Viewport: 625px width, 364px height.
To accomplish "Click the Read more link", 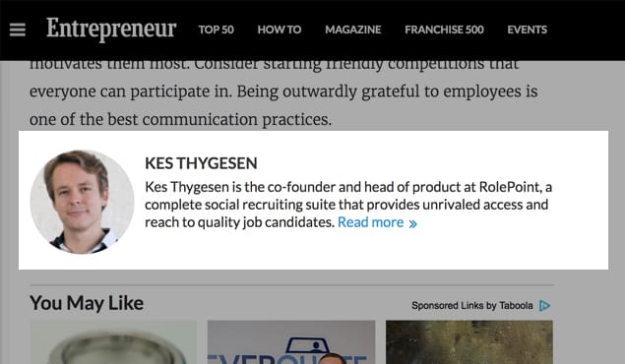I will (370, 222).
